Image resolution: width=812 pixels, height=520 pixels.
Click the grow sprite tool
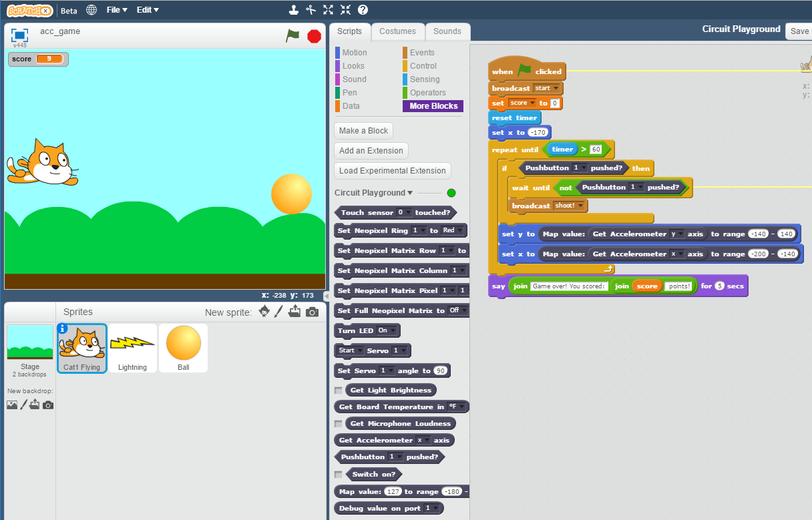coord(328,9)
